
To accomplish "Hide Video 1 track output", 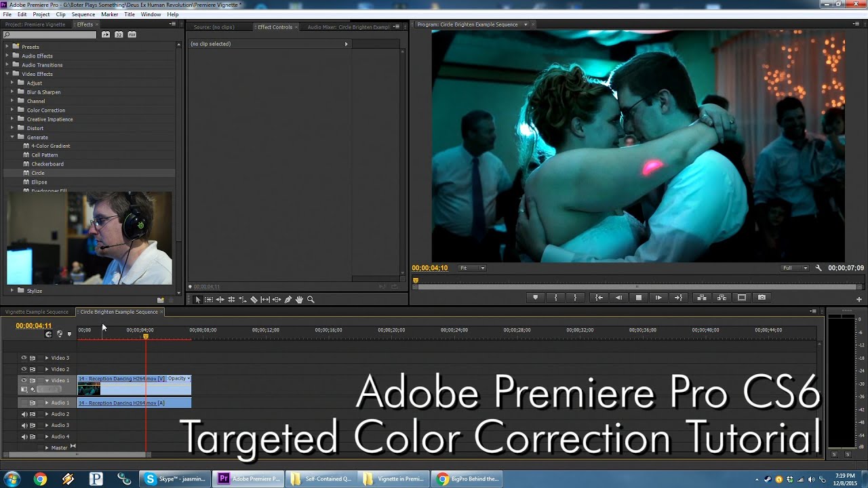I will (x=24, y=380).
